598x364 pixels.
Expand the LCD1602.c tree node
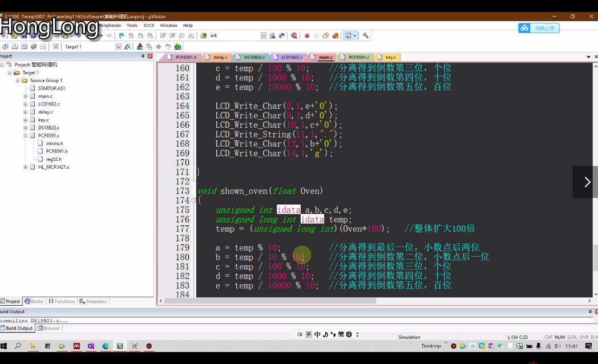(x=26, y=104)
